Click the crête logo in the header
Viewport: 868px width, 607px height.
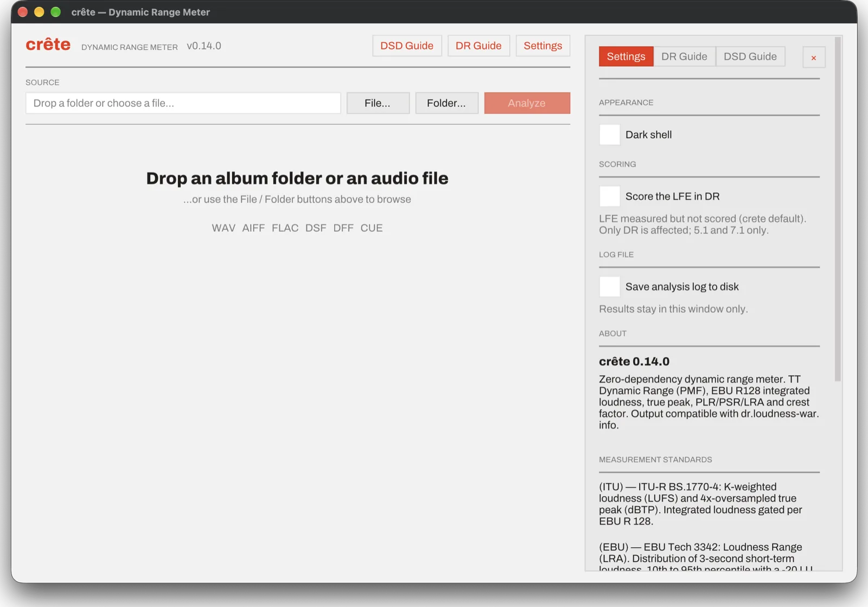coord(48,45)
